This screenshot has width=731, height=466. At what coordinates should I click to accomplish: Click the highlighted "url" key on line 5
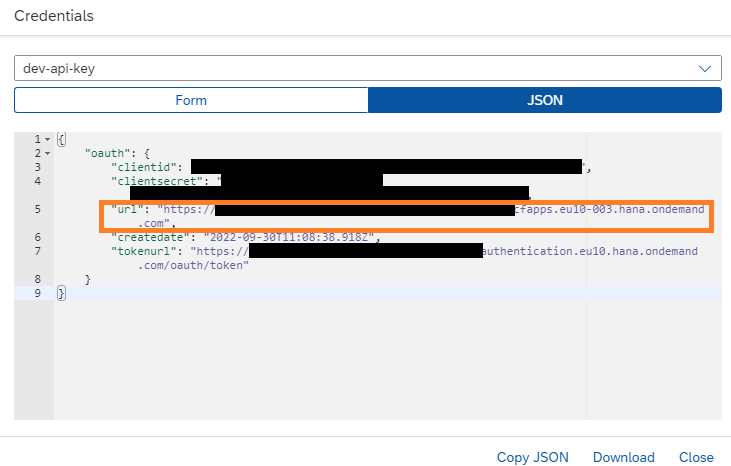[126, 209]
